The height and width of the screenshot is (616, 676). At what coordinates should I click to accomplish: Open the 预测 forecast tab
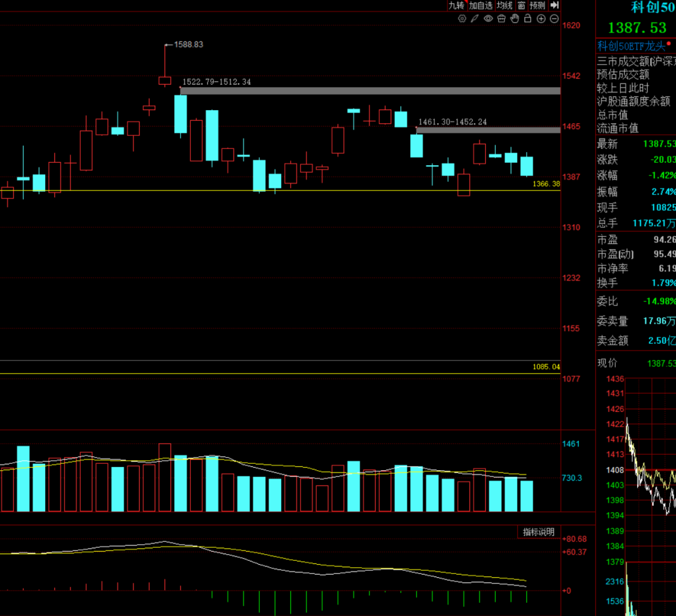537,6
